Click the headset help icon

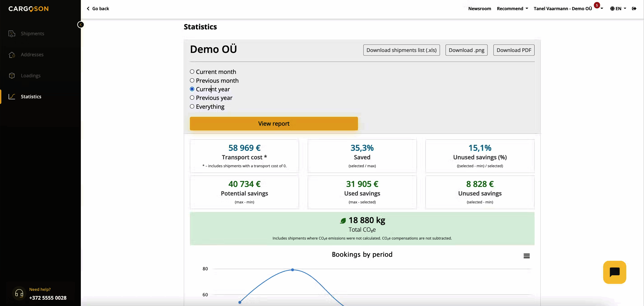point(19,293)
